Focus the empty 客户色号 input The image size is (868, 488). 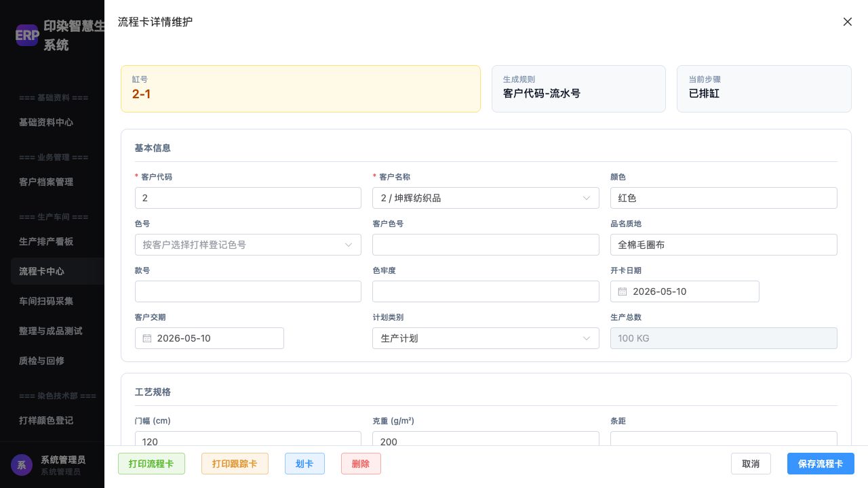pos(486,245)
